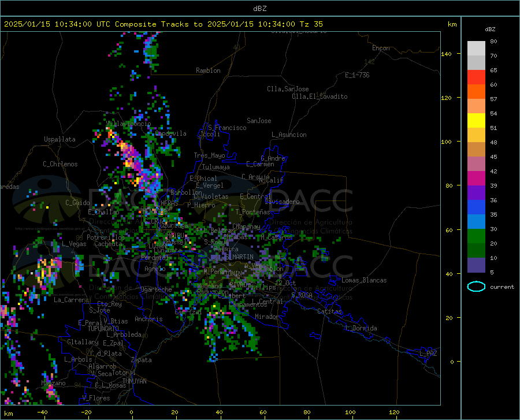Click the 'C_Guido' map label
520x420 pixels.
(77, 203)
